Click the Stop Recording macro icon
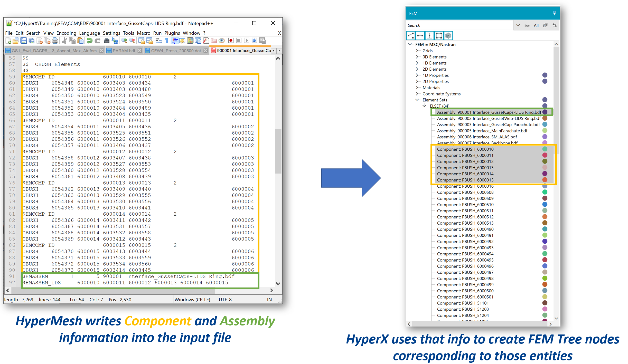Viewport: 628px width, 364px height. 239,41
